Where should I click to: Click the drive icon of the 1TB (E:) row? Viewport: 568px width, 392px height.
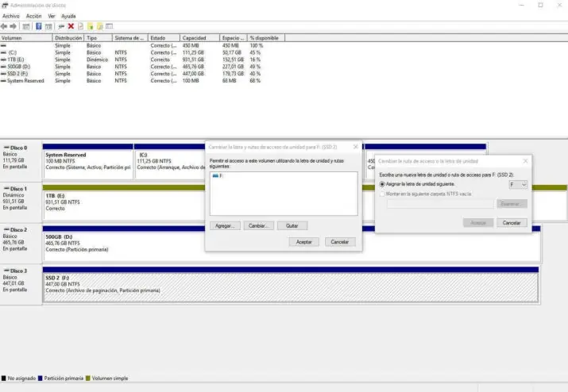tap(4, 60)
